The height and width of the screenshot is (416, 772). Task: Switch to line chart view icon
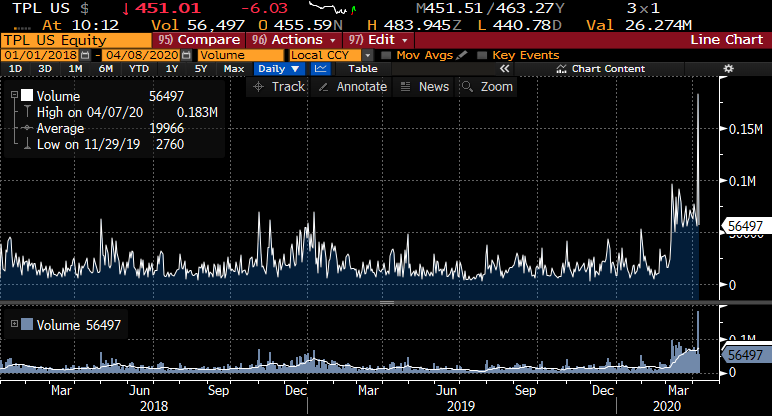[x=321, y=69]
